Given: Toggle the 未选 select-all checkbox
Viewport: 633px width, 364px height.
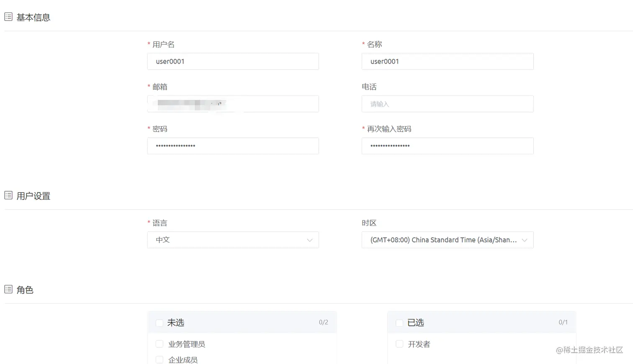Looking at the screenshot, I should tap(160, 323).
